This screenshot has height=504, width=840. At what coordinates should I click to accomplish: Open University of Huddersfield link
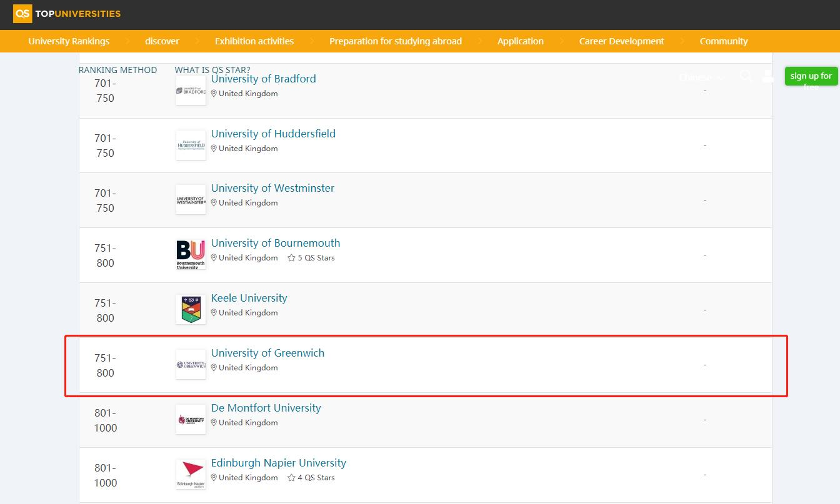pyautogui.click(x=273, y=134)
